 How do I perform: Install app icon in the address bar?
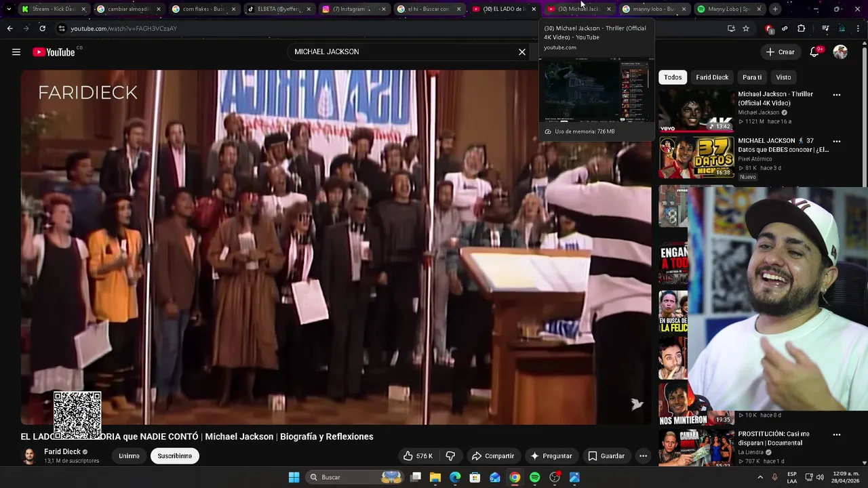tap(731, 28)
